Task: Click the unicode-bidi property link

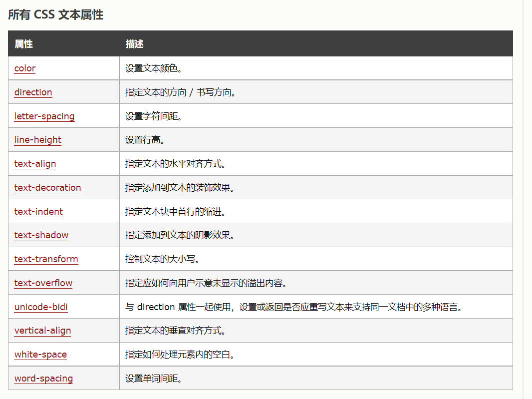Action: click(41, 307)
